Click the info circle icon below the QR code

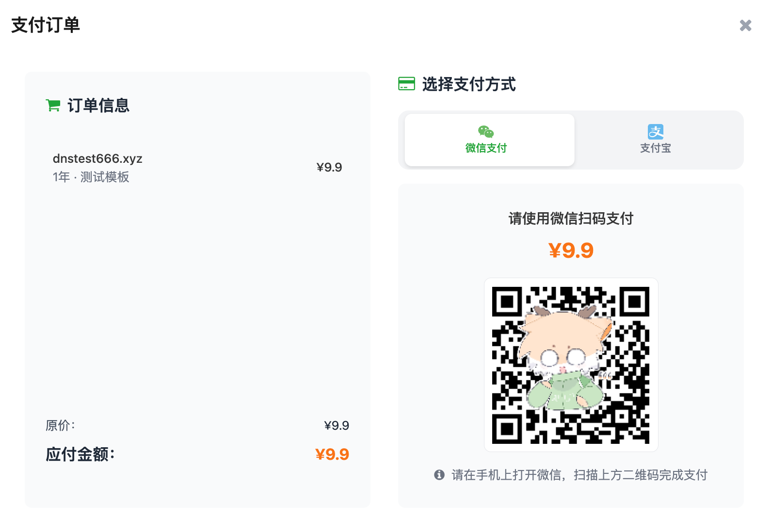[439, 475]
